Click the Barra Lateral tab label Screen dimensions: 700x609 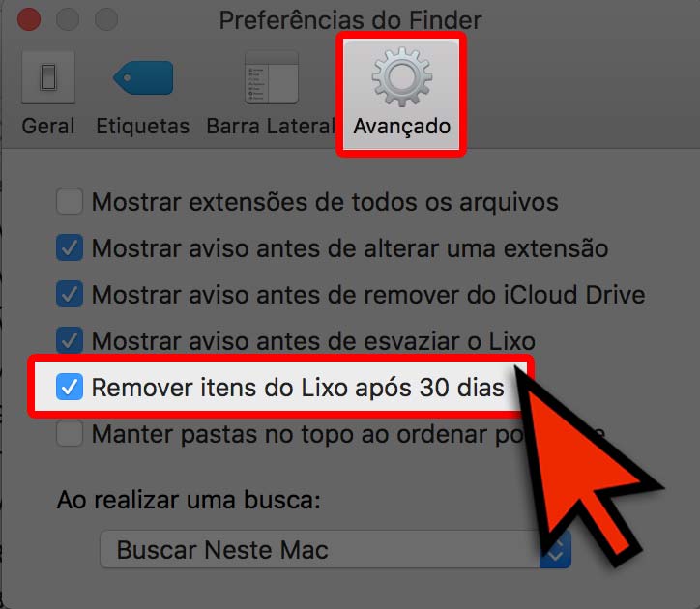271,126
